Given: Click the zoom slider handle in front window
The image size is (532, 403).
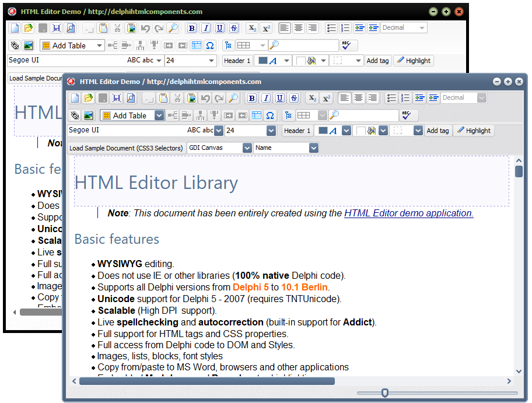Looking at the screenshot, I should [385, 393].
